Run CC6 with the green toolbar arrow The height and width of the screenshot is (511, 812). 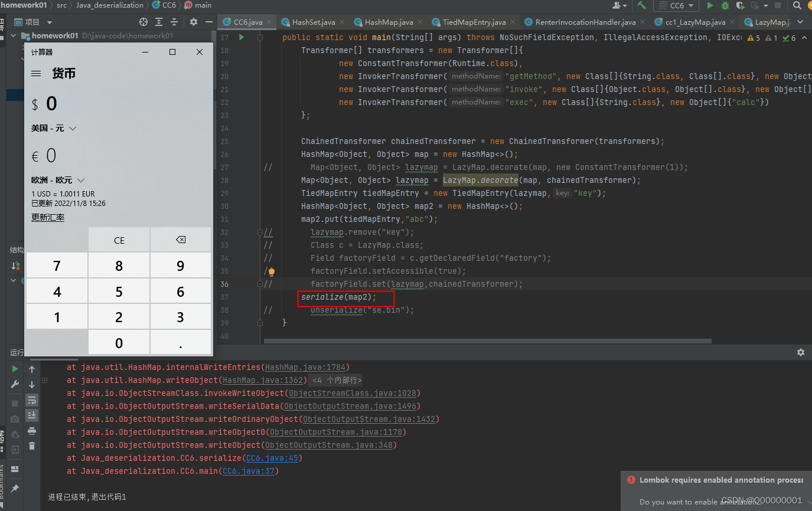coord(710,5)
